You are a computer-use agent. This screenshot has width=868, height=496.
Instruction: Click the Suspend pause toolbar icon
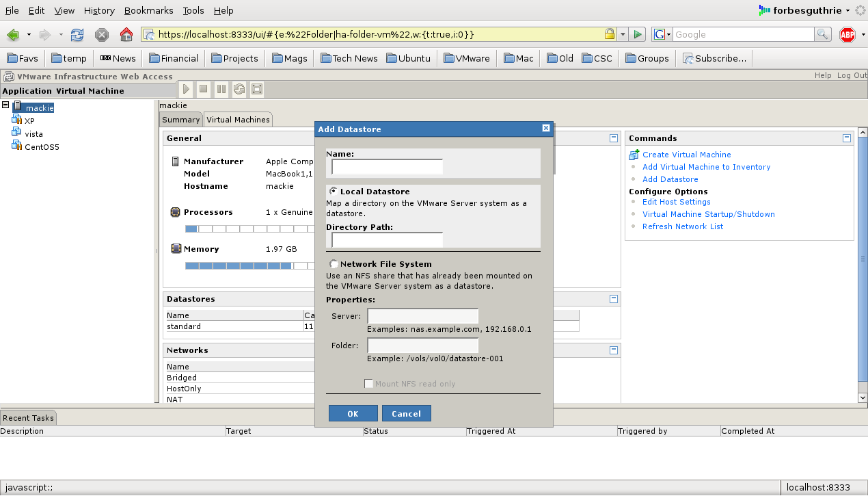click(221, 89)
